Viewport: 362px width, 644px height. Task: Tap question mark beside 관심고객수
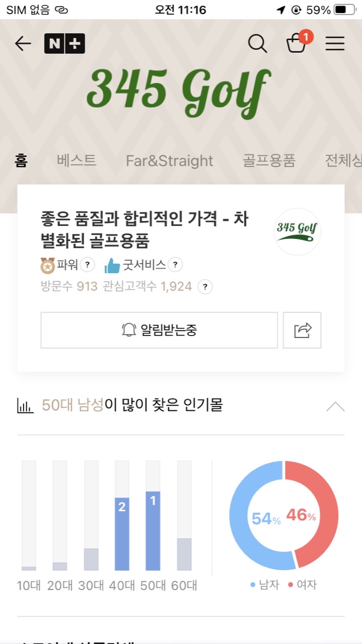click(x=204, y=287)
